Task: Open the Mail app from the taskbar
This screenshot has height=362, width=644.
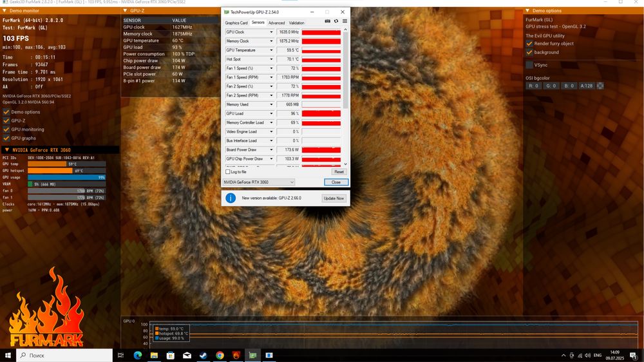Action: [187, 355]
